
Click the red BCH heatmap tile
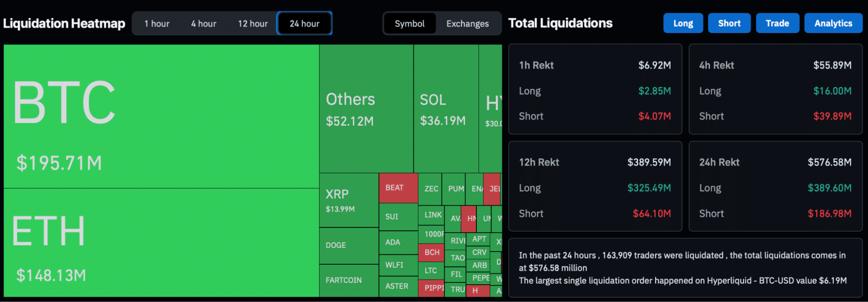(431, 253)
